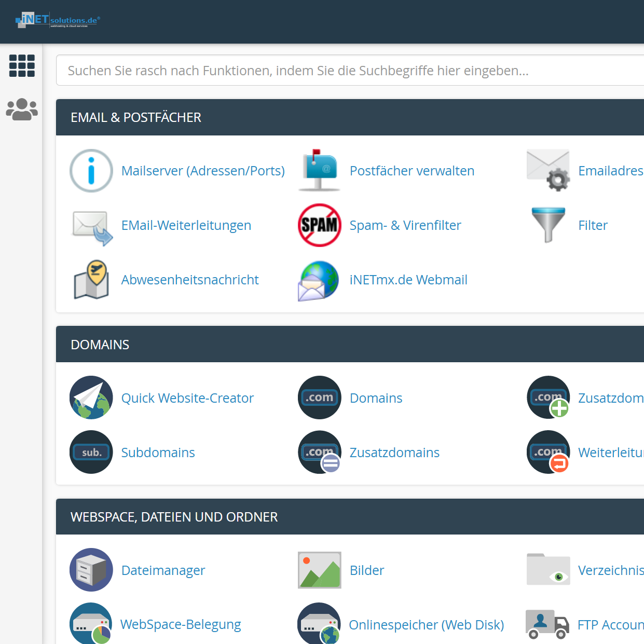Image resolution: width=644 pixels, height=644 pixels.
Task: Open user management in the sidebar
Action: [x=22, y=109]
